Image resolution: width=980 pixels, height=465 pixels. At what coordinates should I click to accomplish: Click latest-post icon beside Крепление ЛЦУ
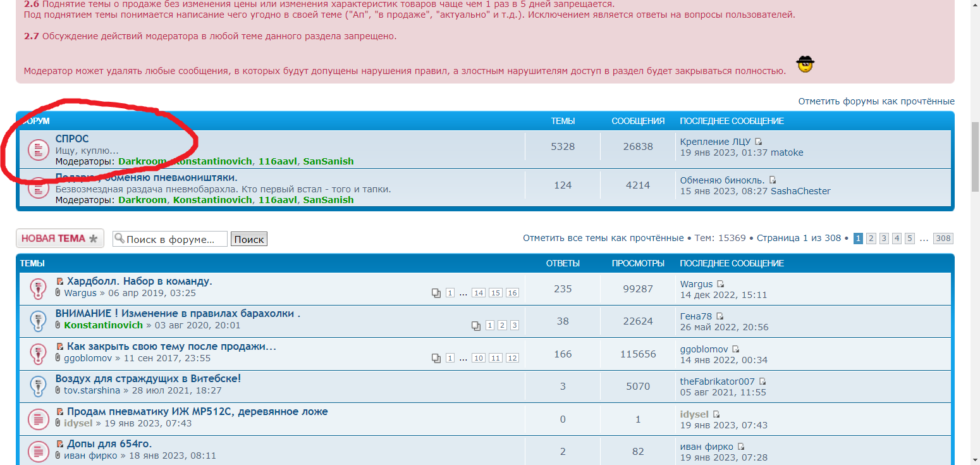pos(759,142)
